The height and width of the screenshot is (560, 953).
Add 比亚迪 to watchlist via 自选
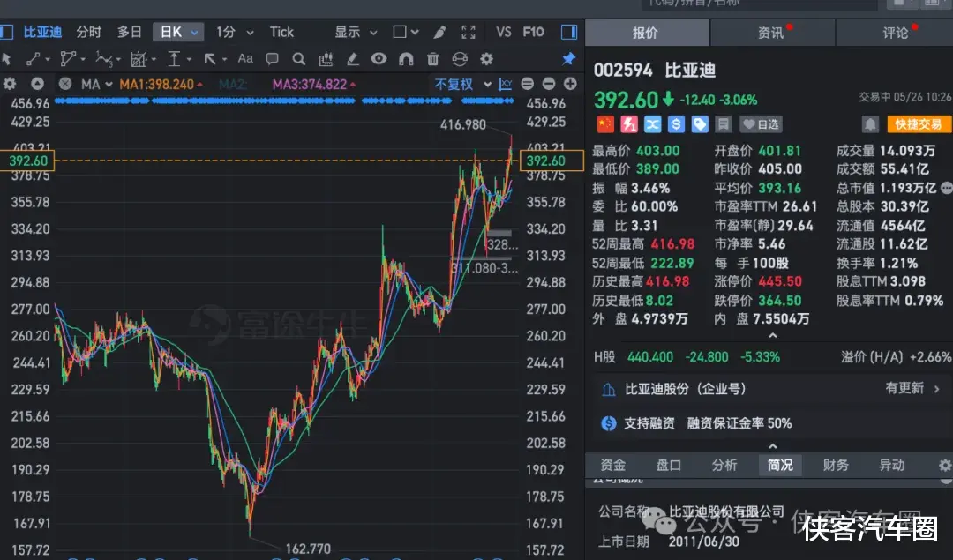[x=761, y=124]
